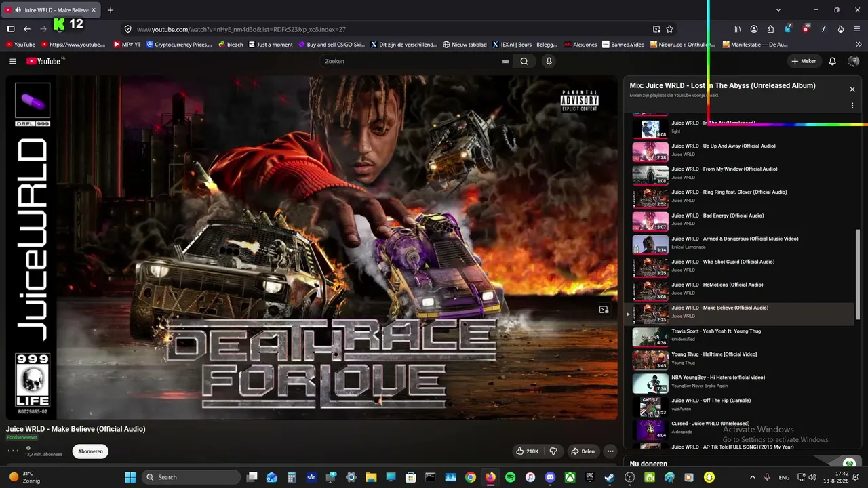Click the YouTube search magnifier button
The image size is (868, 488).
(524, 61)
